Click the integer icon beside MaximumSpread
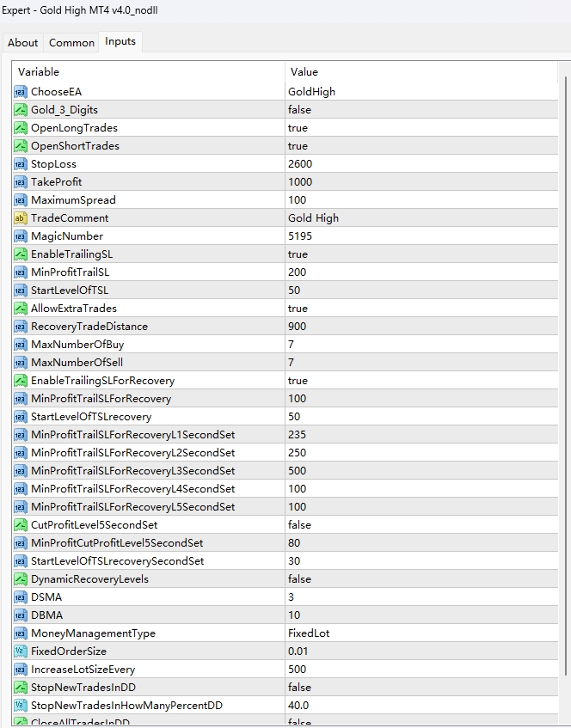This screenshot has height=728, width=571. [21, 200]
